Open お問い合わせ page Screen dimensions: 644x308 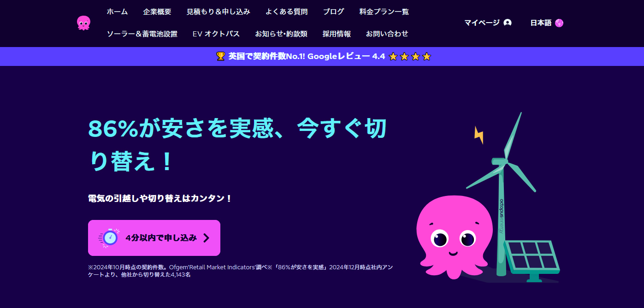387,34
